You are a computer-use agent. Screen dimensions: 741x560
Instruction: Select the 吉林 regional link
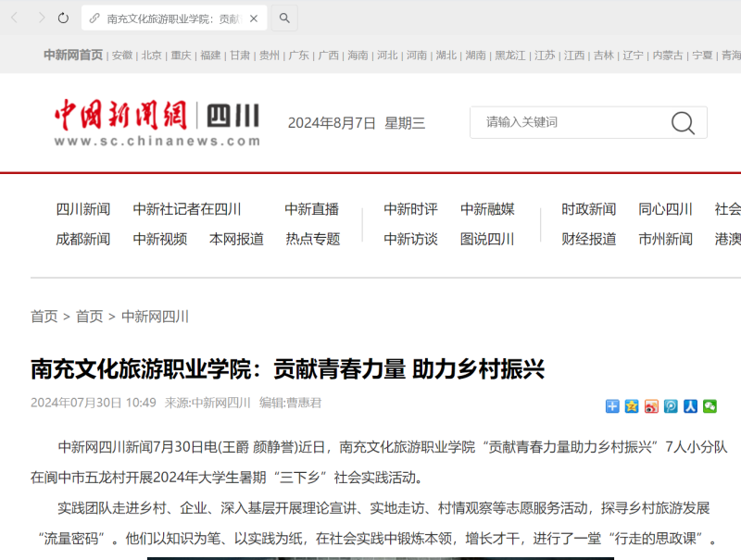coord(604,56)
